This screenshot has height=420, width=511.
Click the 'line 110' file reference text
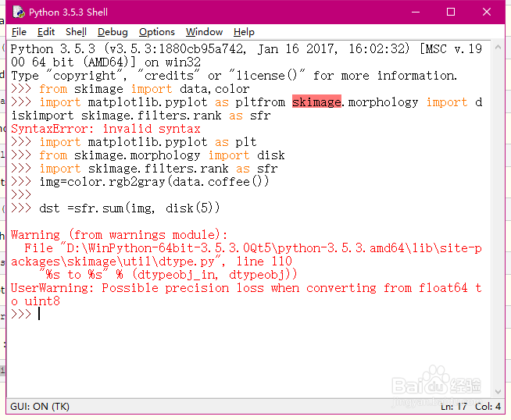coord(264,261)
